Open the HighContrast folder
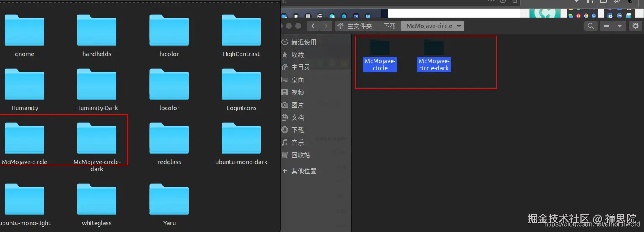This screenshot has width=644, height=232. [241, 36]
